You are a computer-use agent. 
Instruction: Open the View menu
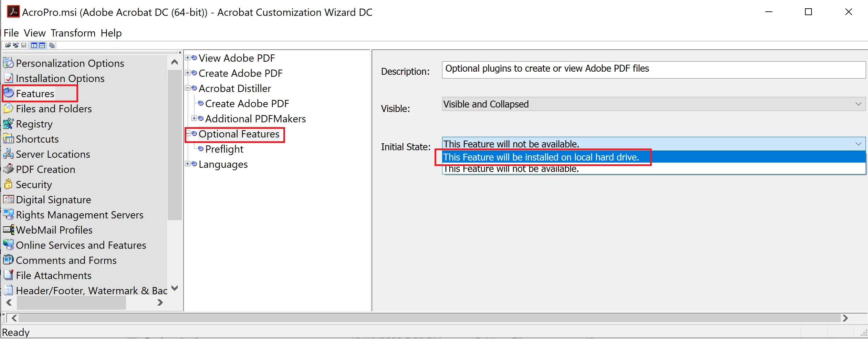coord(34,33)
